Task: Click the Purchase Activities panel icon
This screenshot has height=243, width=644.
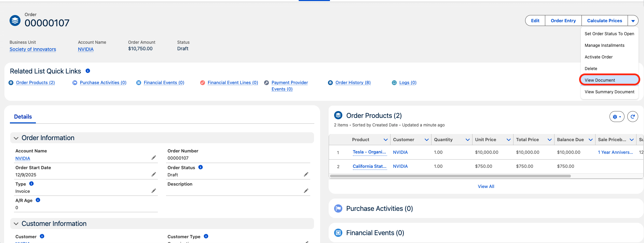Action: click(x=338, y=208)
